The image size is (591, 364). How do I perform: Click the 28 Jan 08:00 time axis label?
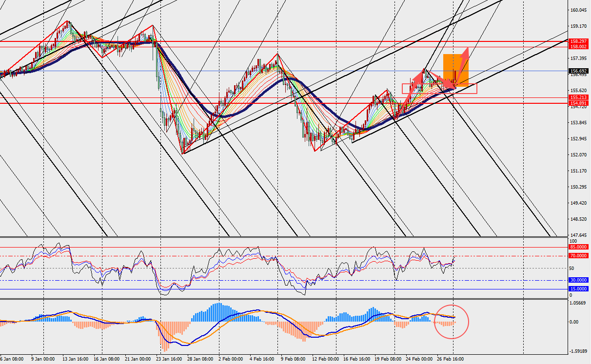[x=199, y=359]
